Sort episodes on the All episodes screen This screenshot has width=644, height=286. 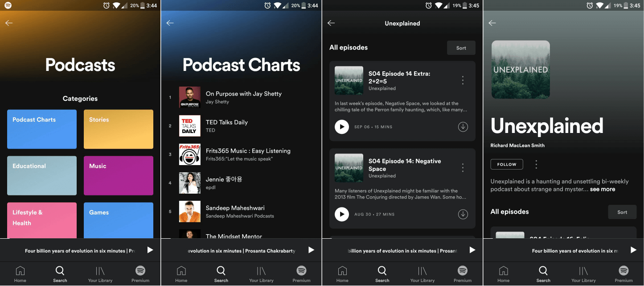(461, 48)
